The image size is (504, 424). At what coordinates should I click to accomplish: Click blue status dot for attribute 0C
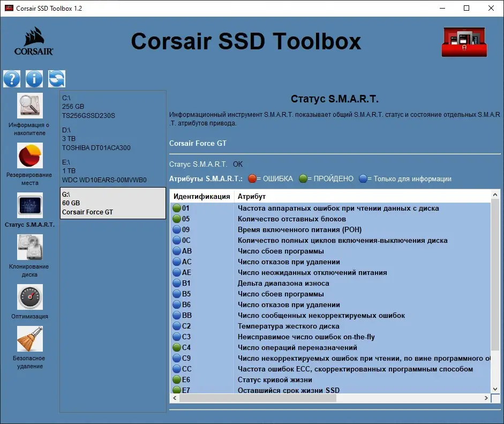pyautogui.click(x=177, y=240)
